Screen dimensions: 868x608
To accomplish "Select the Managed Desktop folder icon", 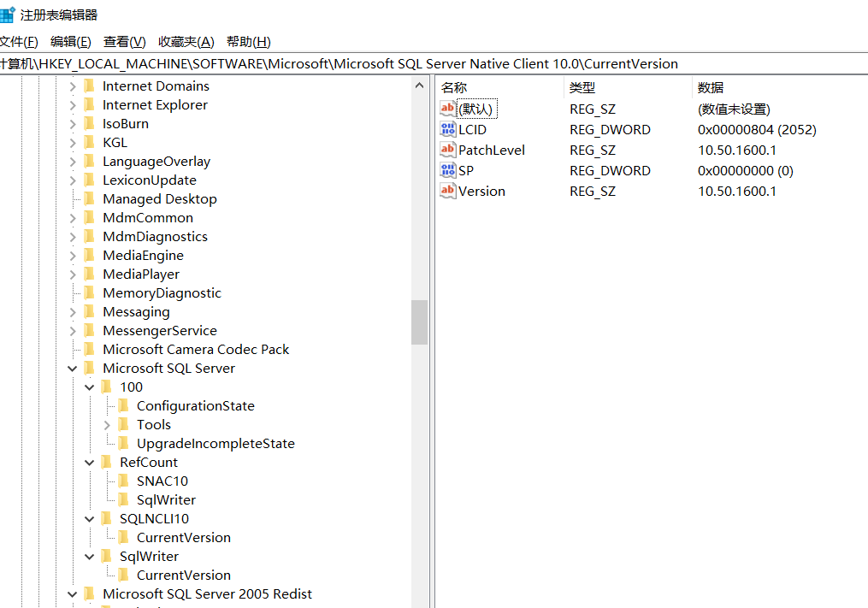I will (x=89, y=198).
